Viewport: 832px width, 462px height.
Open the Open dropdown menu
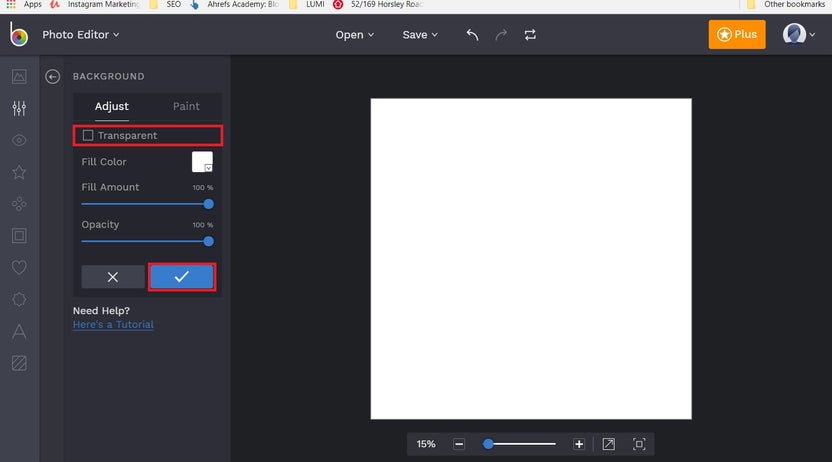coord(355,35)
